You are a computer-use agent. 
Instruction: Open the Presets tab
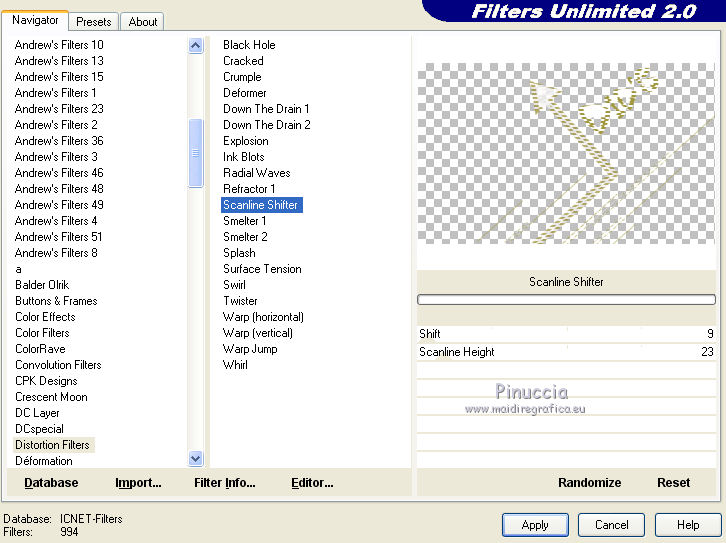point(94,22)
